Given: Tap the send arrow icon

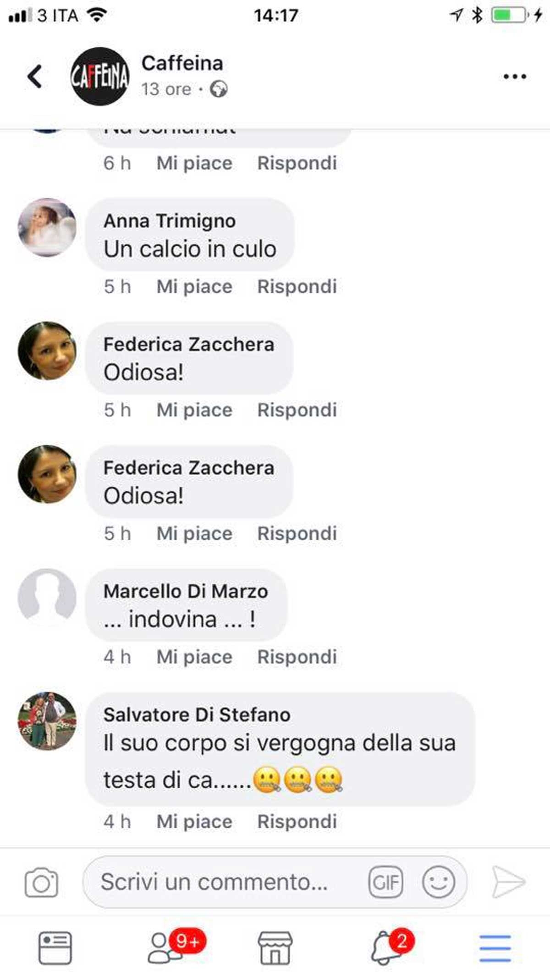Looking at the screenshot, I should pyautogui.click(x=508, y=882).
